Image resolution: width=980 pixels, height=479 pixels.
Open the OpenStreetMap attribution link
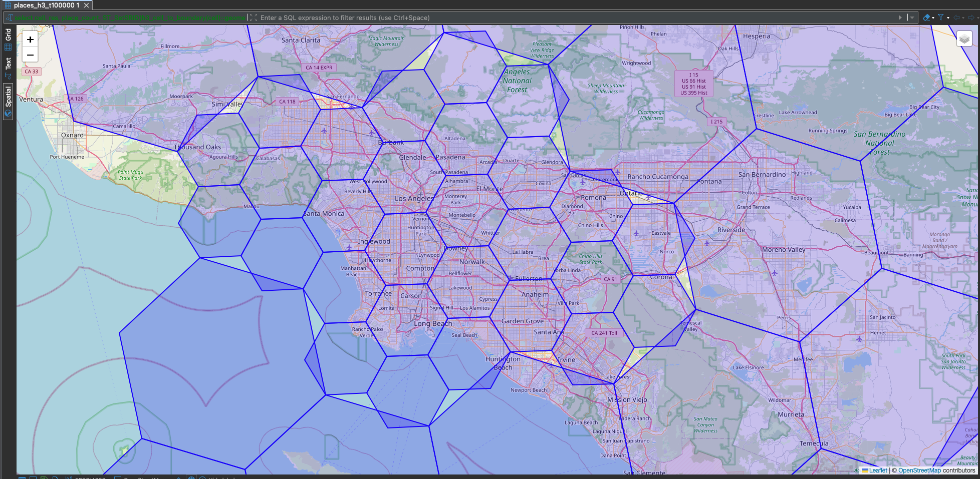[x=920, y=470]
